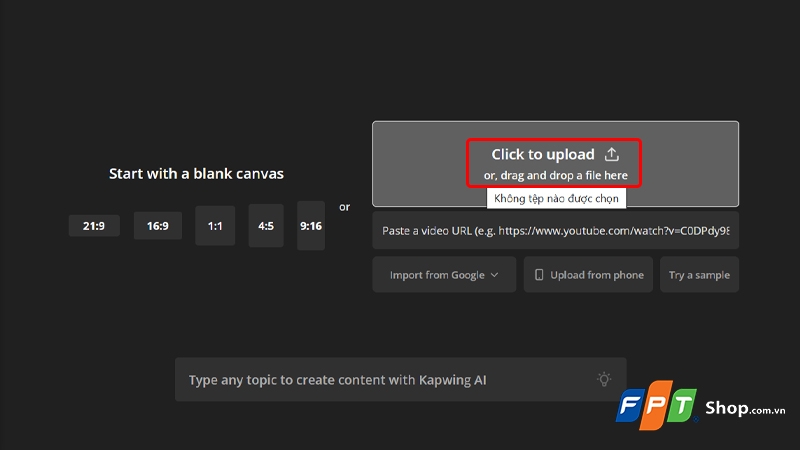Select the 21:9 blank canvas
Image resolution: width=800 pixels, height=450 pixels.
[94, 226]
